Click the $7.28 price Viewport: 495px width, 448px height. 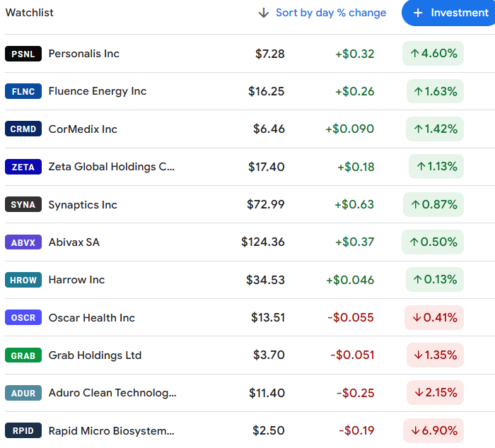click(270, 54)
